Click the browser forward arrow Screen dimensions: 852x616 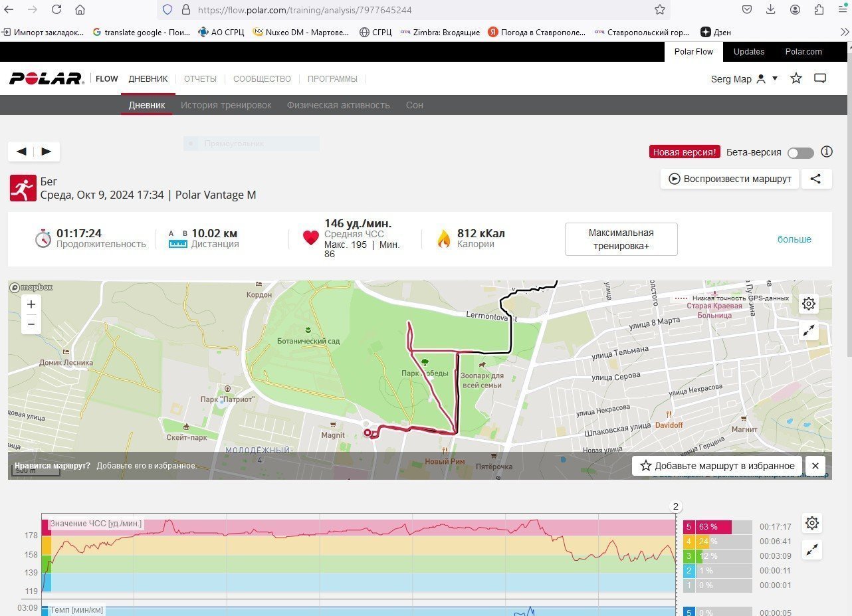coord(33,9)
